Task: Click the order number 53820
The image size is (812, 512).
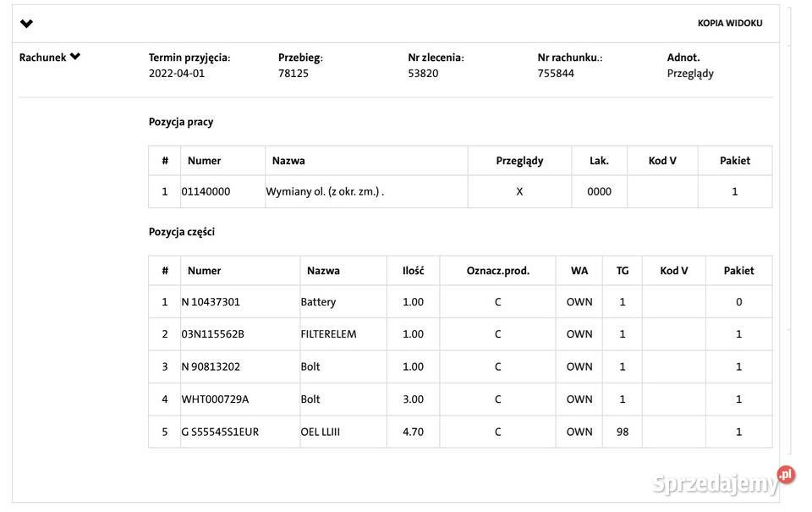Action: [x=423, y=74]
